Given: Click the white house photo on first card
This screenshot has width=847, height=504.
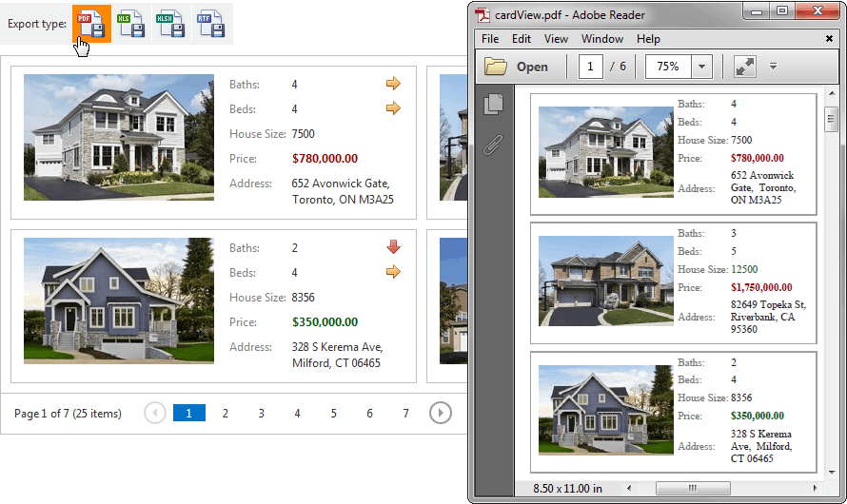Looking at the screenshot, I should (x=119, y=138).
